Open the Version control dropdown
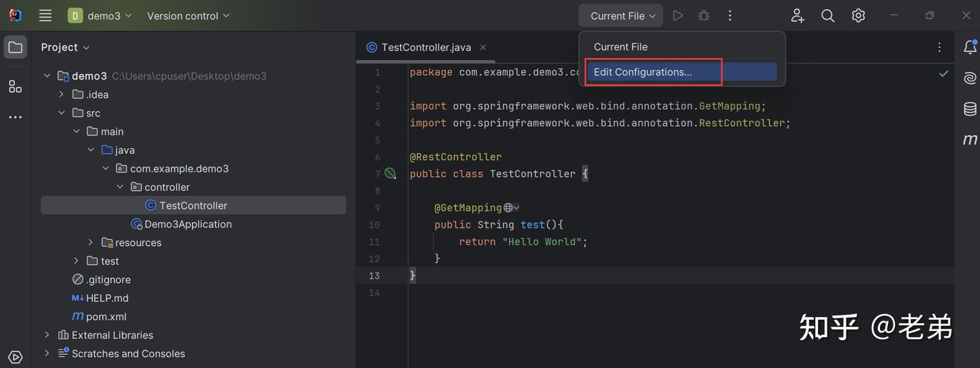980x368 pixels. 188,16
